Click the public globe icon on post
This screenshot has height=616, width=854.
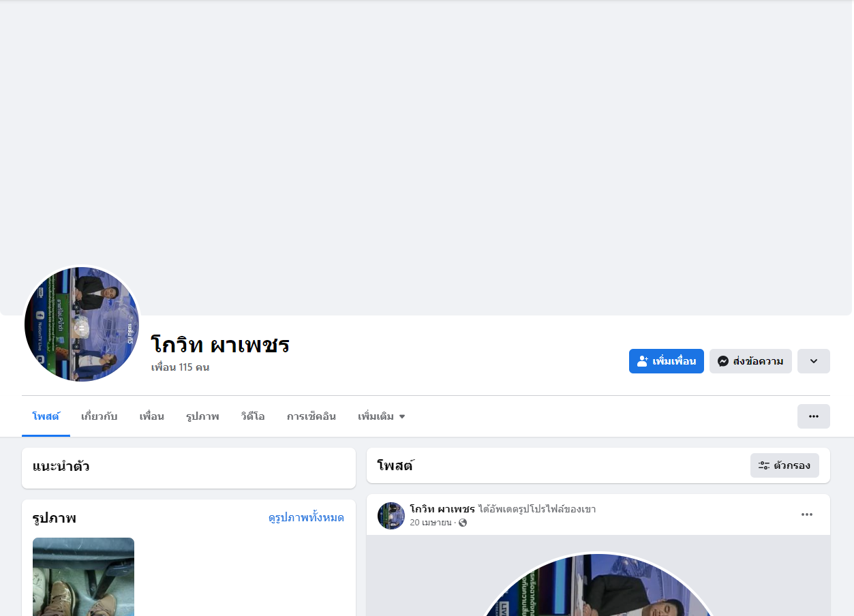point(463,523)
